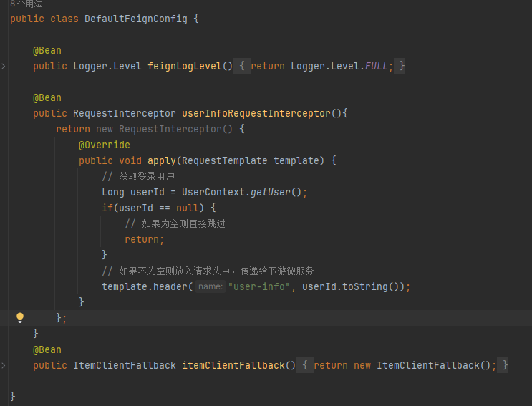Click 'new RequestInterceptor()' in the return statement
The image size is (532, 406).
(164, 129)
